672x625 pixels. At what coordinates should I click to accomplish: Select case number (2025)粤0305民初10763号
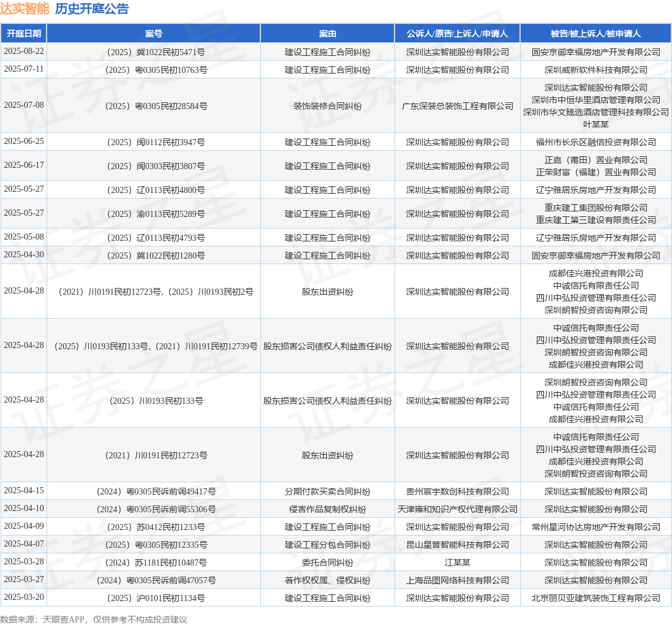pos(156,70)
